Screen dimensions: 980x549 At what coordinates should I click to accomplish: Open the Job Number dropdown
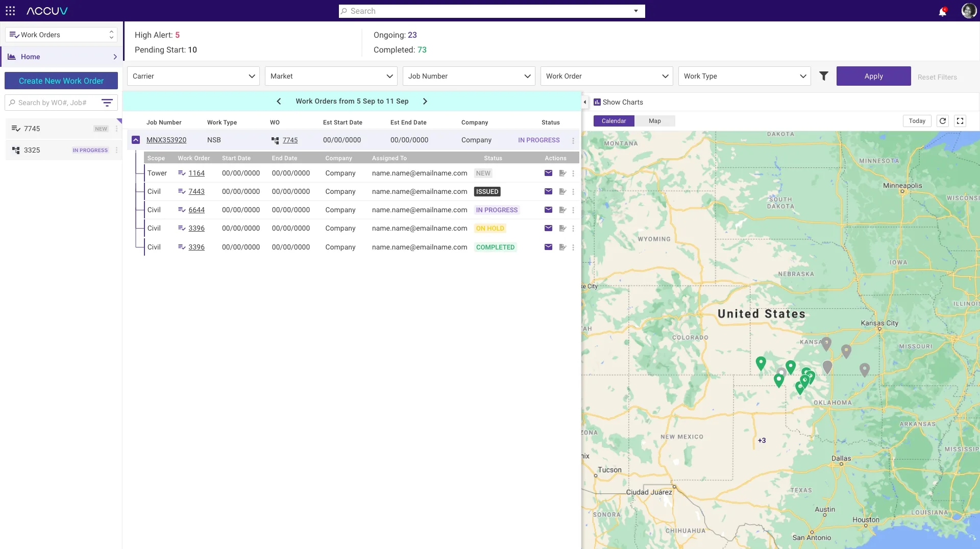(x=469, y=76)
